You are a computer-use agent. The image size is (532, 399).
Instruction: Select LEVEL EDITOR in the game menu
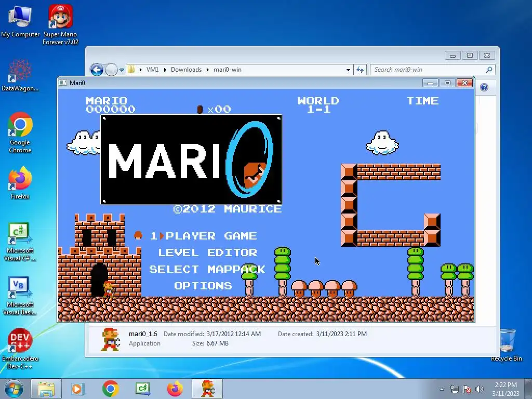click(208, 252)
